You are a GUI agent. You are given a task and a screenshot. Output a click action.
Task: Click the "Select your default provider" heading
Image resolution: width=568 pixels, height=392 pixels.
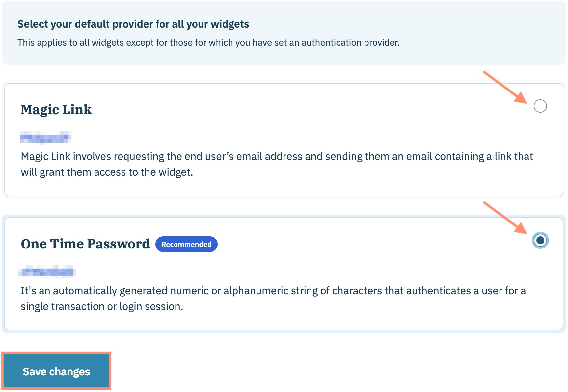[x=133, y=24]
